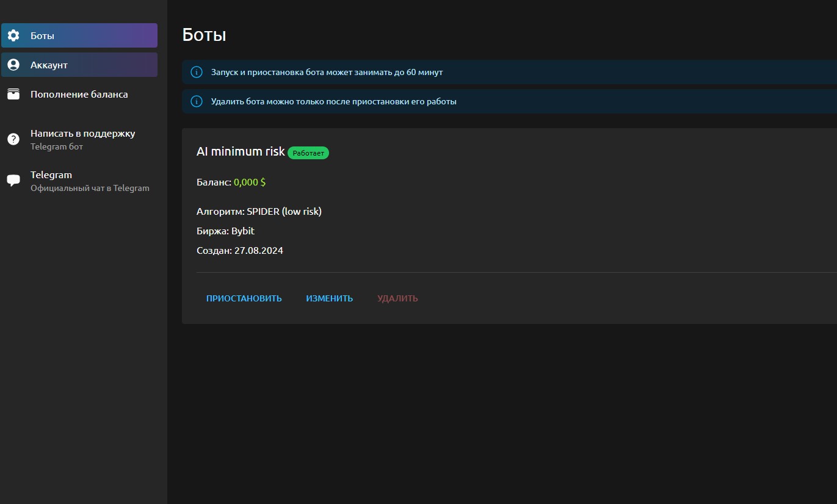Click info icon on the 60 минут notice
The image size is (837, 504).
coord(197,72)
